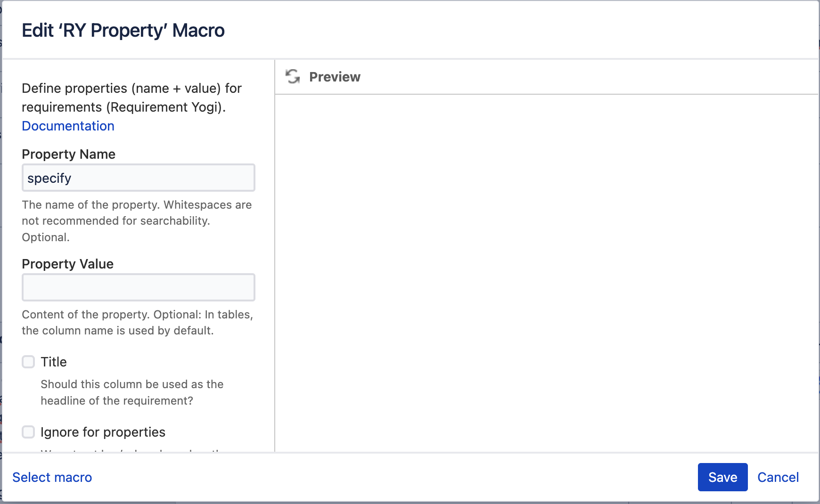The width and height of the screenshot is (820, 504).
Task: Open the Requirement Yogi Documentation link
Action: [68, 126]
